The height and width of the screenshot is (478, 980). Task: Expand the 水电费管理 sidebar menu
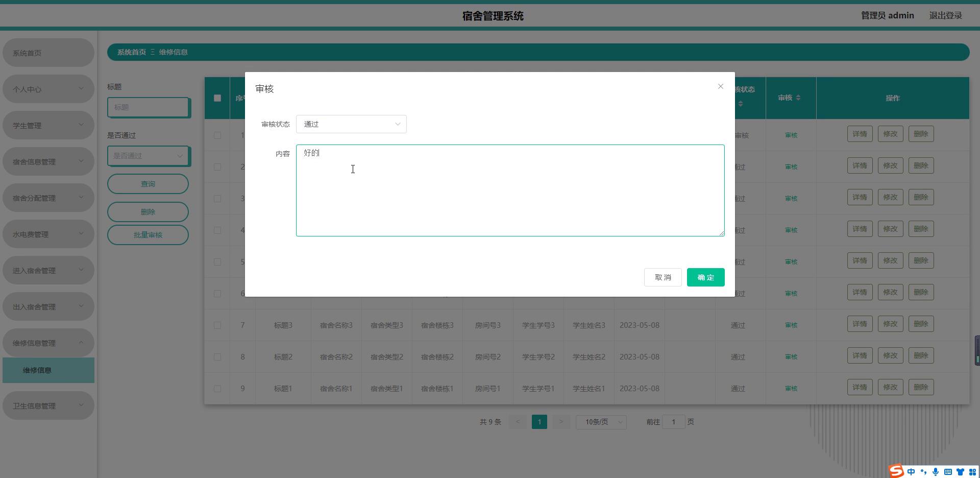(48, 234)
